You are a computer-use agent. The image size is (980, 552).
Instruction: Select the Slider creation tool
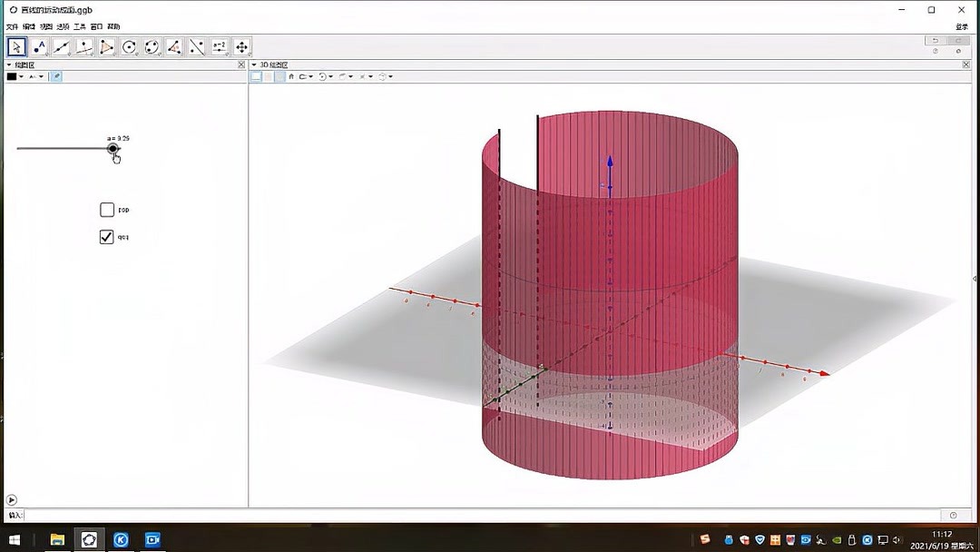point(220,46)
